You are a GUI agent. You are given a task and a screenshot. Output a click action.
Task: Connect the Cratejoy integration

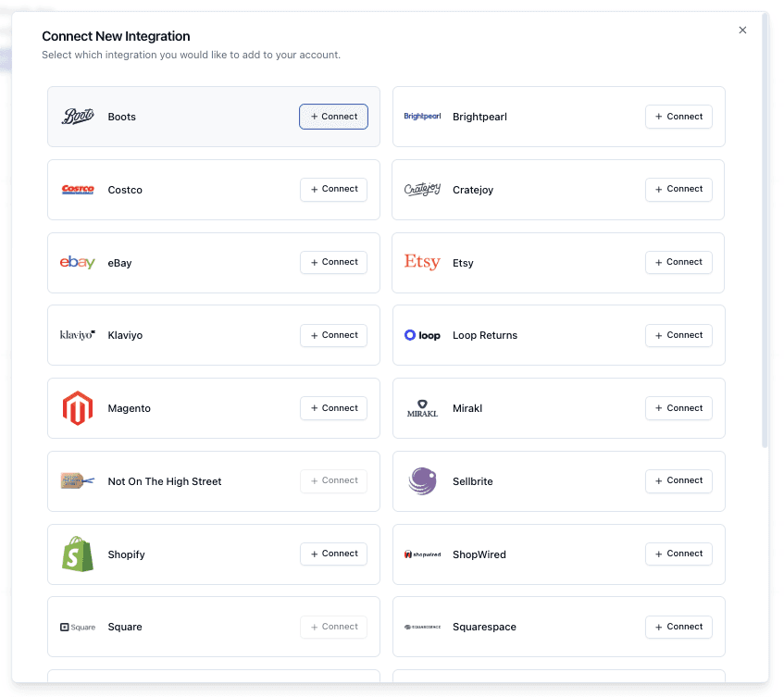[678, 190]
